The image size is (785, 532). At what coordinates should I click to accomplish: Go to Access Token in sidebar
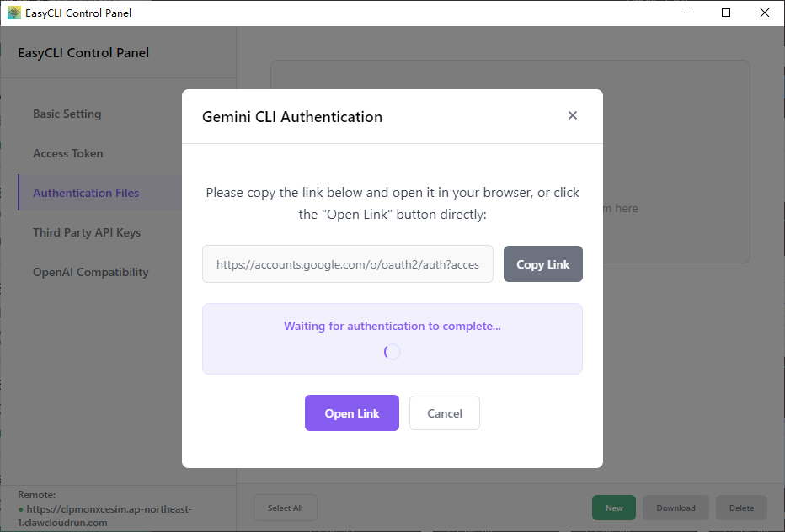tap(68, 153)
